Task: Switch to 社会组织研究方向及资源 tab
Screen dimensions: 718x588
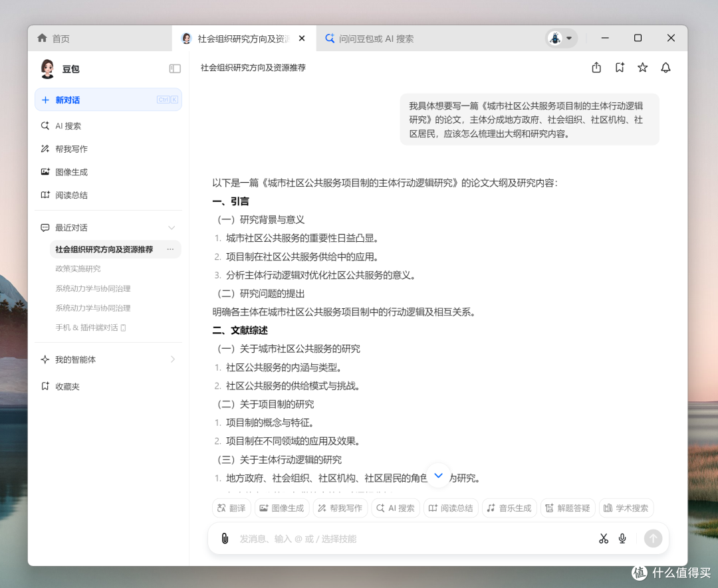Action: coord(243,39)
